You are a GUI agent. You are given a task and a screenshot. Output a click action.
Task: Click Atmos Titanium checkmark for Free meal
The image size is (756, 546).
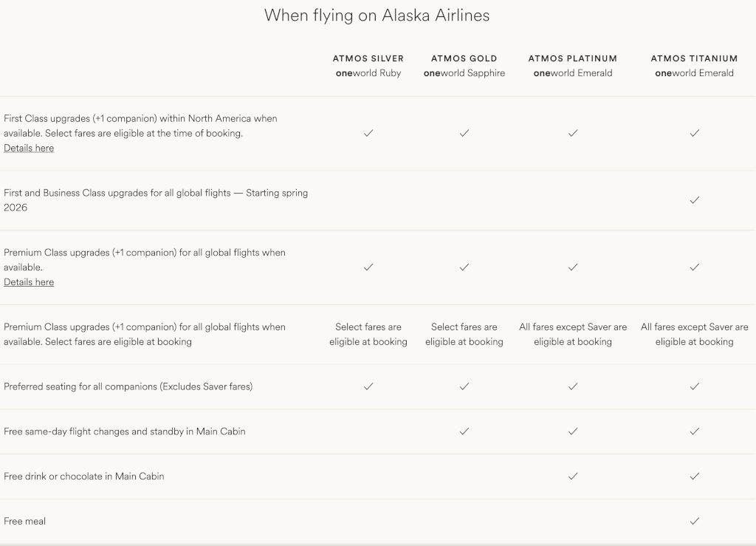click(694, 521)
